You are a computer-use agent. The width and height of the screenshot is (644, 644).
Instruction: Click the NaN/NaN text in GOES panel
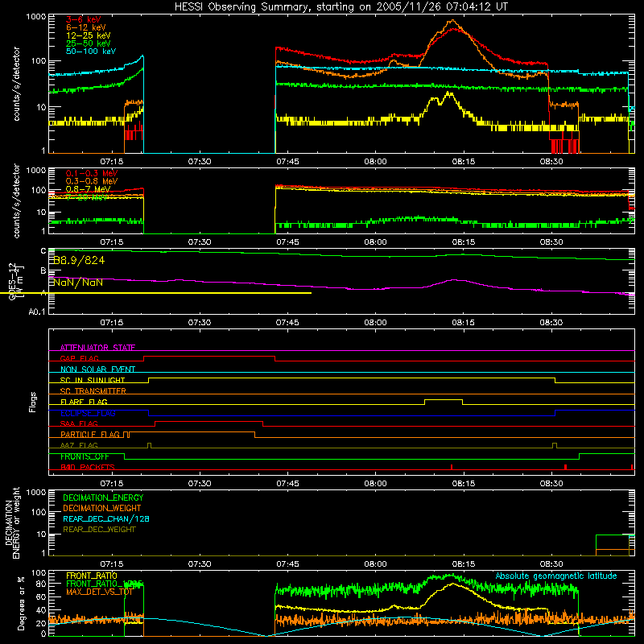coord(78,283)
